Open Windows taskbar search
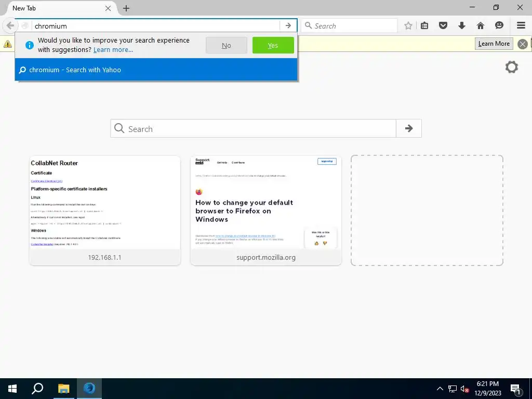This screenshot has width=532, height=399. coord(37,389)
